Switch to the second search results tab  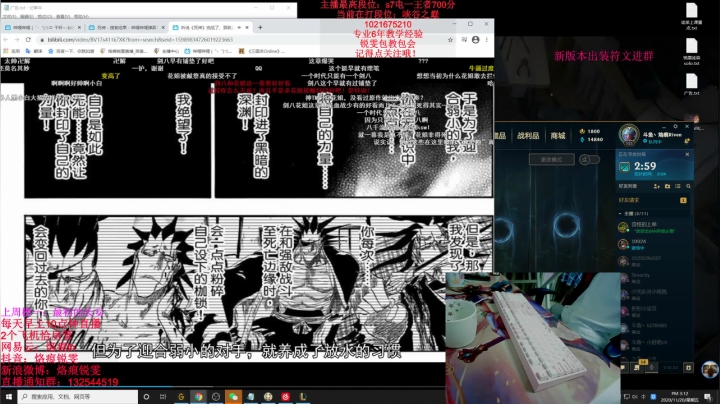point(126,28)
